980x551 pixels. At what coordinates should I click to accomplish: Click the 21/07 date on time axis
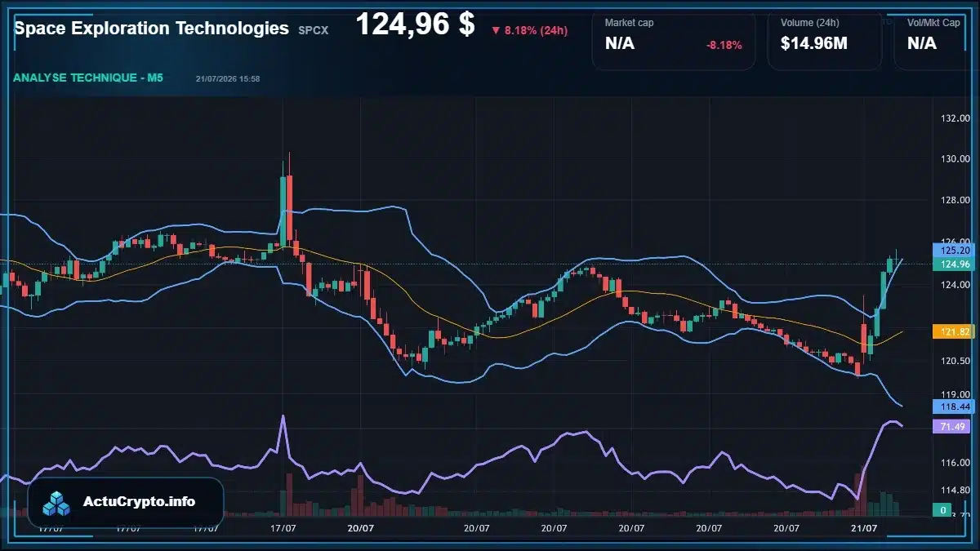(864, 528)
